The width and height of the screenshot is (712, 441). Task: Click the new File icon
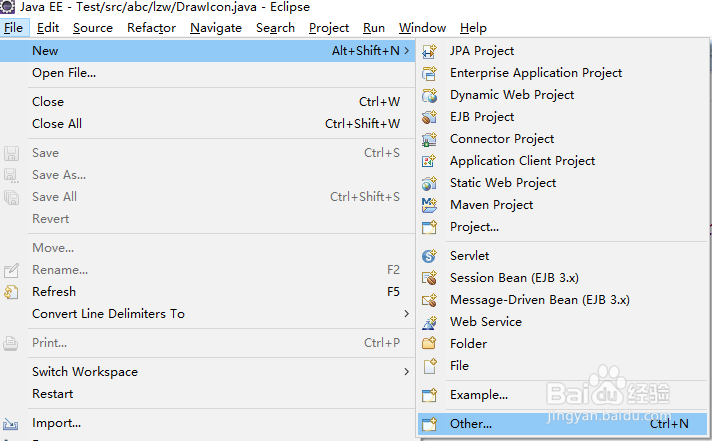pyautogui.click(x=430, y=366)
